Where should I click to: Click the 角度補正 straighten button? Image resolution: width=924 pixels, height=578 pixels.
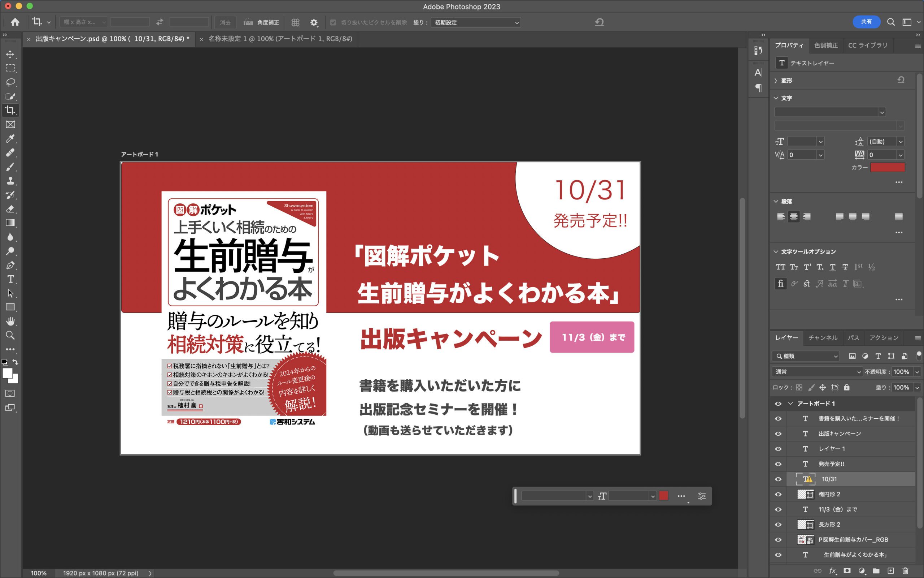[x=261, y=22]
